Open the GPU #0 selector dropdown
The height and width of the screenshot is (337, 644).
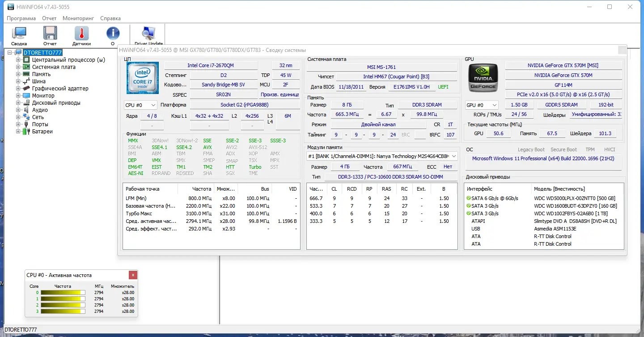[x=482, y=105]
